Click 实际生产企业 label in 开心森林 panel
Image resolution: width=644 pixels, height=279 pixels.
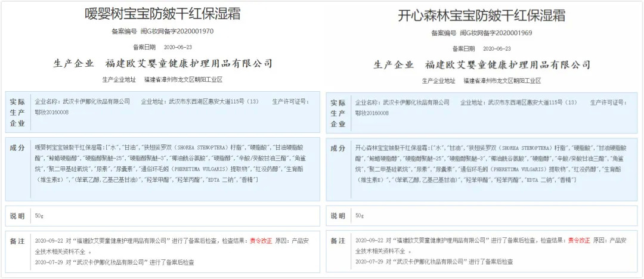(338, 113)
